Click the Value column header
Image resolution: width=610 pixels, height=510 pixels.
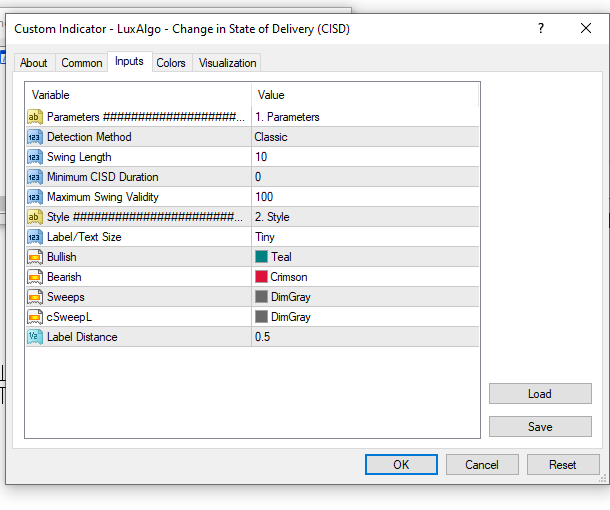coord(365,95)
